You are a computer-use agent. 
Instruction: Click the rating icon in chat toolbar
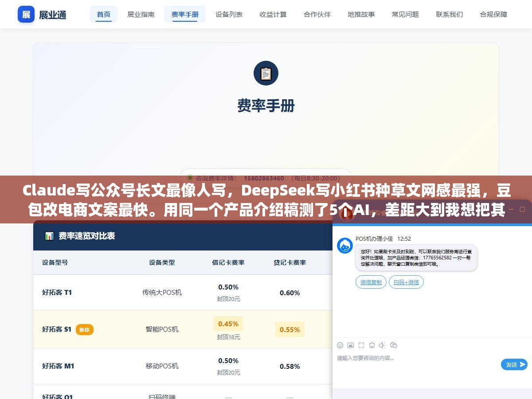(x=372, y=345)
